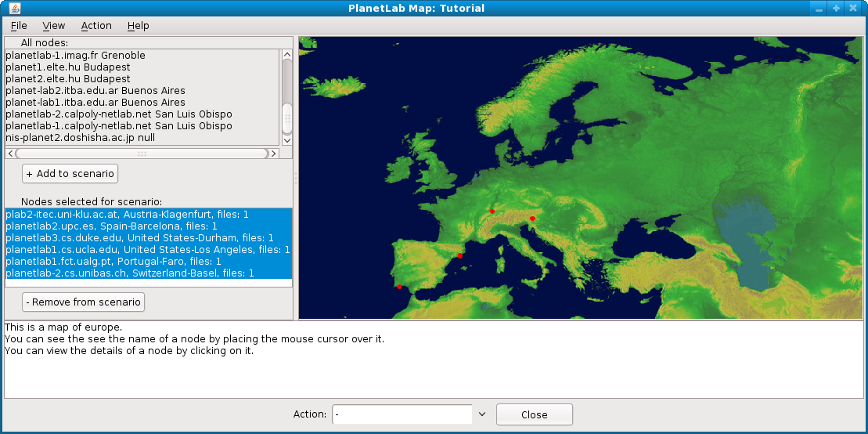
Task: Select planet1.elte.hu Budapest in All nodes list
Action: click(68, 67)
